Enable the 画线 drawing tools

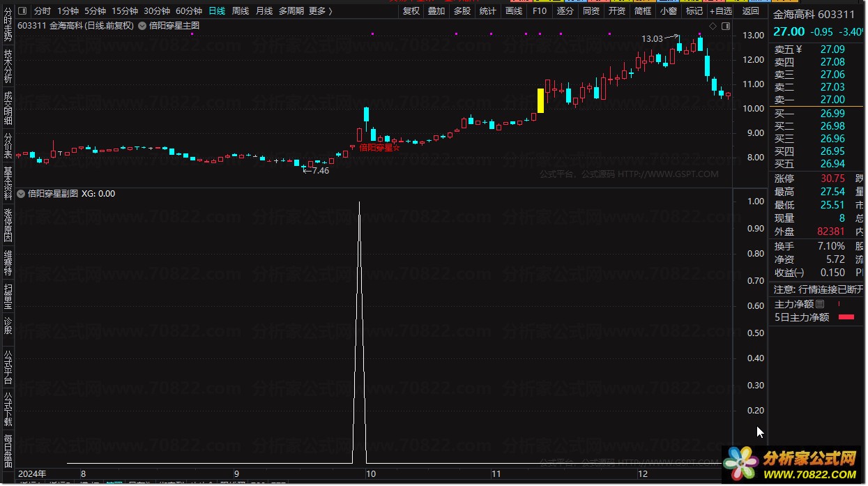[x=514, y=11]
